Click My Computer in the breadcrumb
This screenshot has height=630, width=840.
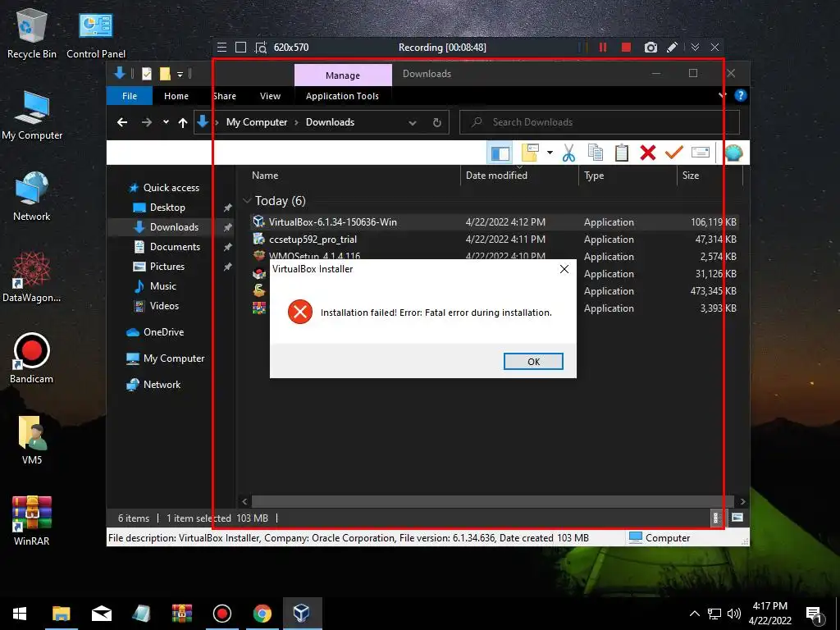pos(257,122)
